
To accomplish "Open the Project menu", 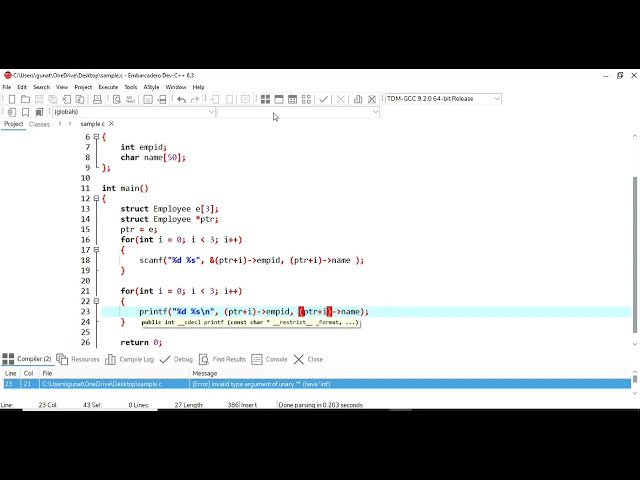I will [x=83, y=87].
